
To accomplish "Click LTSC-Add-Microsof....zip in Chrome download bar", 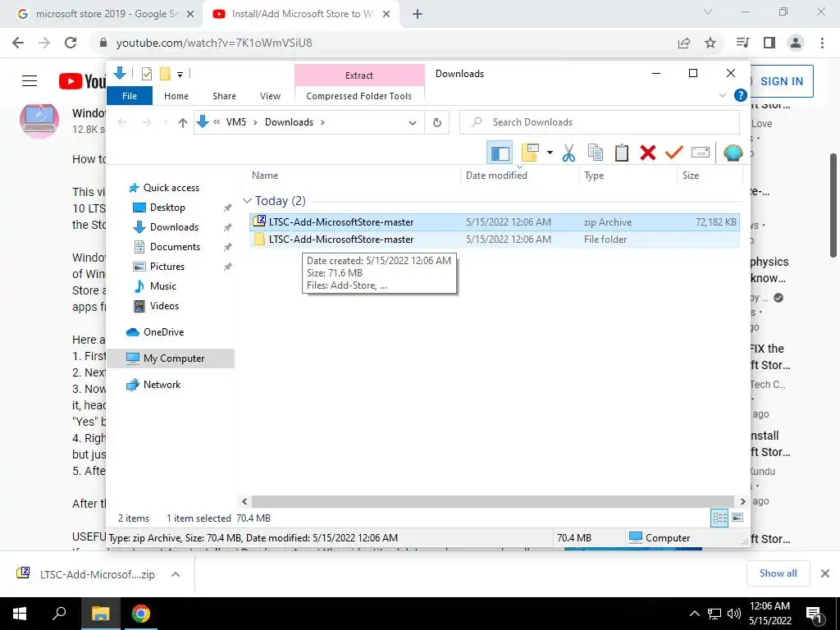I will point(97,574).
